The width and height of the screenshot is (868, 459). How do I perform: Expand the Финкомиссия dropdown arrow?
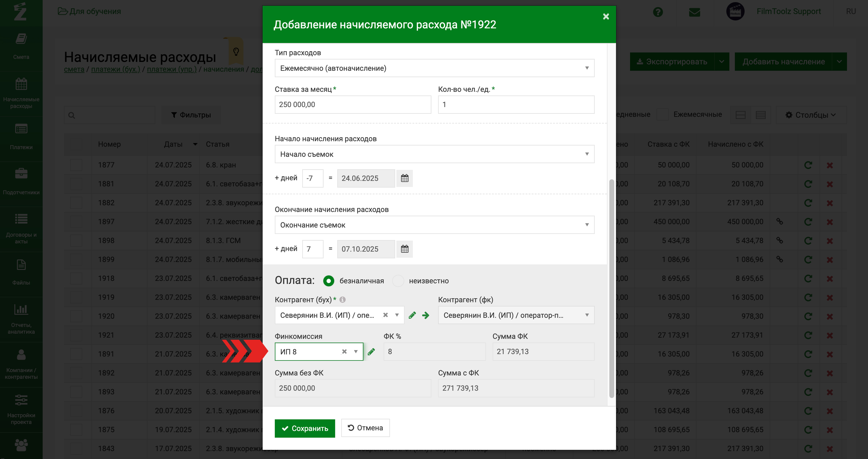pos(356,351)
